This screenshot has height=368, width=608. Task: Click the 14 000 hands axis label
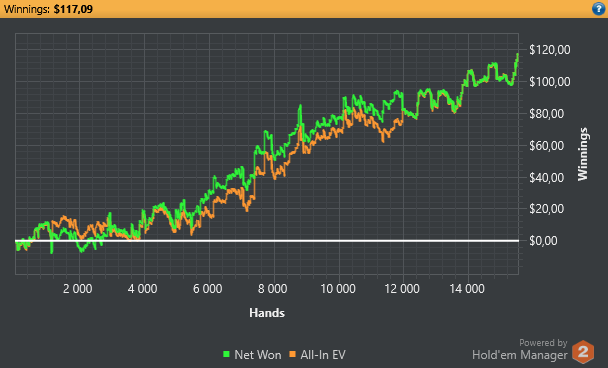(467, 289)
